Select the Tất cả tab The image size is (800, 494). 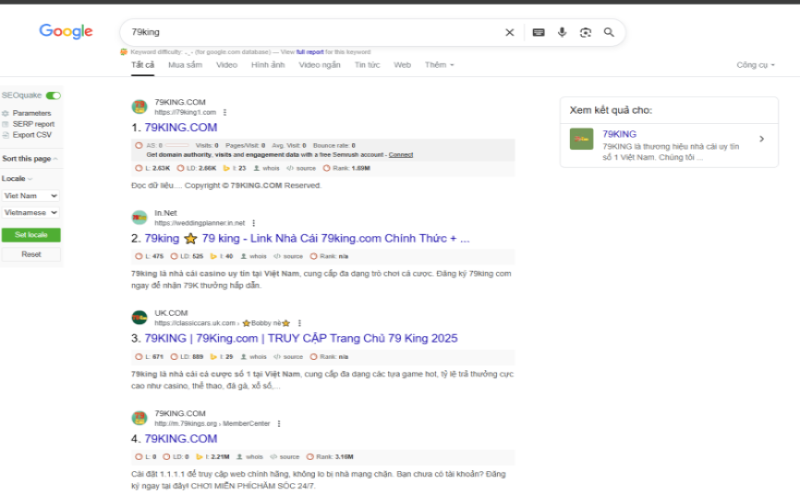tap(142, 65)
